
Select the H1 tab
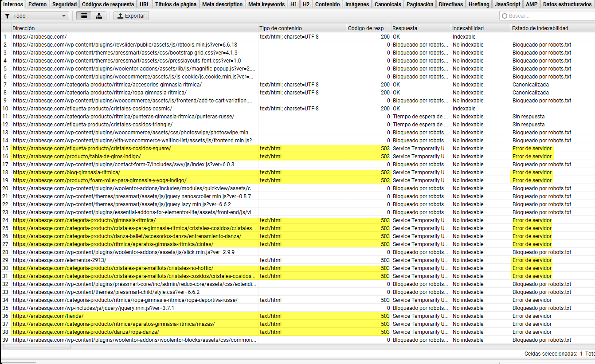pyautogui.click(x=294, y=4)
